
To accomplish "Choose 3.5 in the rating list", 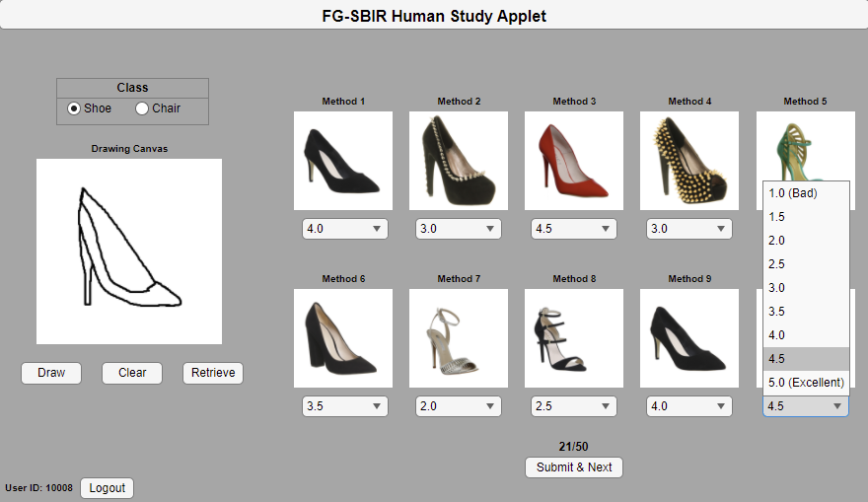I will tap(806, 312).
